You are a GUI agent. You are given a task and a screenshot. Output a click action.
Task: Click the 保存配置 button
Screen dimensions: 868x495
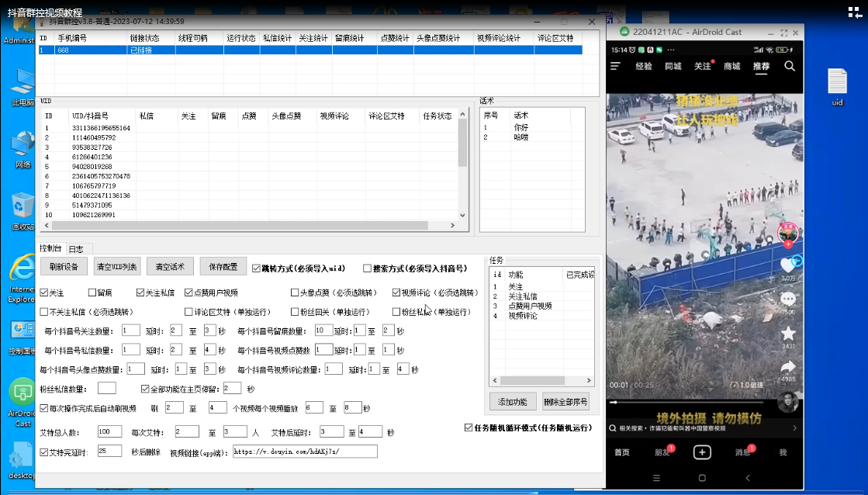223,267
